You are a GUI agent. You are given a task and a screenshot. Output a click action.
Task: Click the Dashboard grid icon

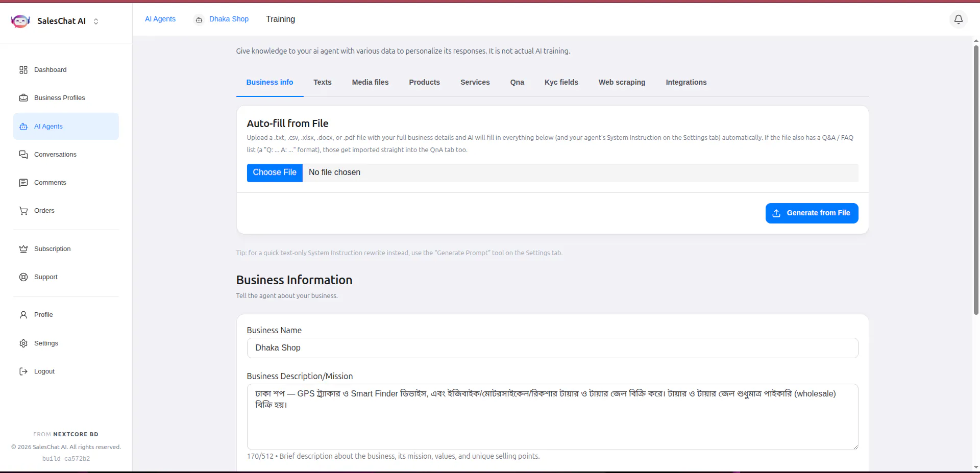(23, 70)
